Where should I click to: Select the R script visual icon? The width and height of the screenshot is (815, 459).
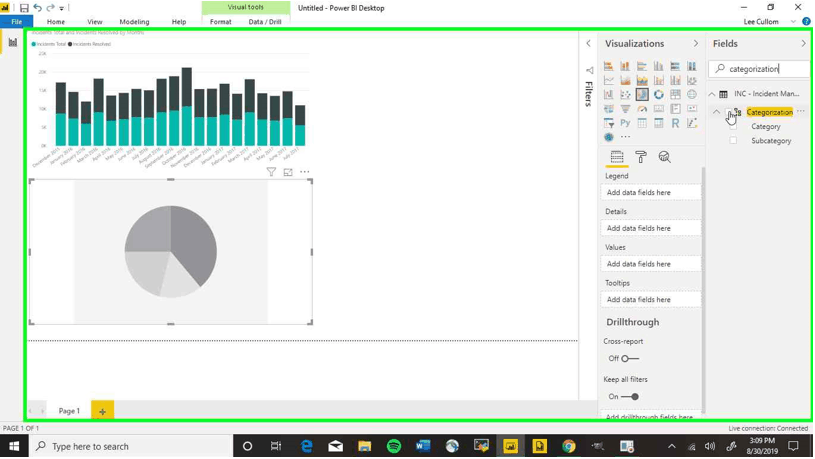pyautogui.click(x=675, y=123)
